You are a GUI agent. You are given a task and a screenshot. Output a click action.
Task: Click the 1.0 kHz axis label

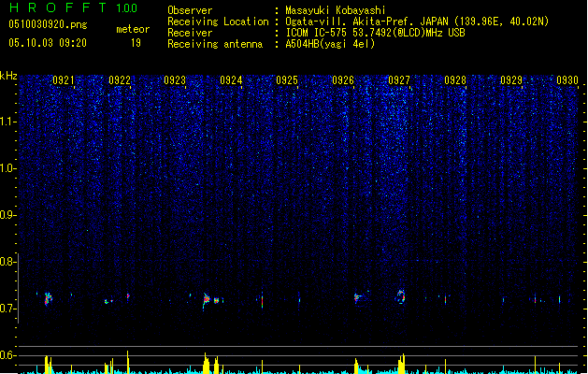[x=7, y=168]
